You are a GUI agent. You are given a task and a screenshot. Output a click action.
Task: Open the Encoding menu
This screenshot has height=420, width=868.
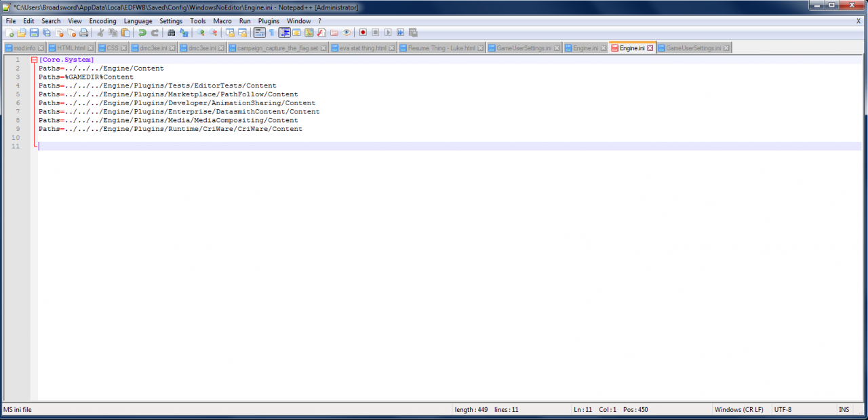point(102,21)
